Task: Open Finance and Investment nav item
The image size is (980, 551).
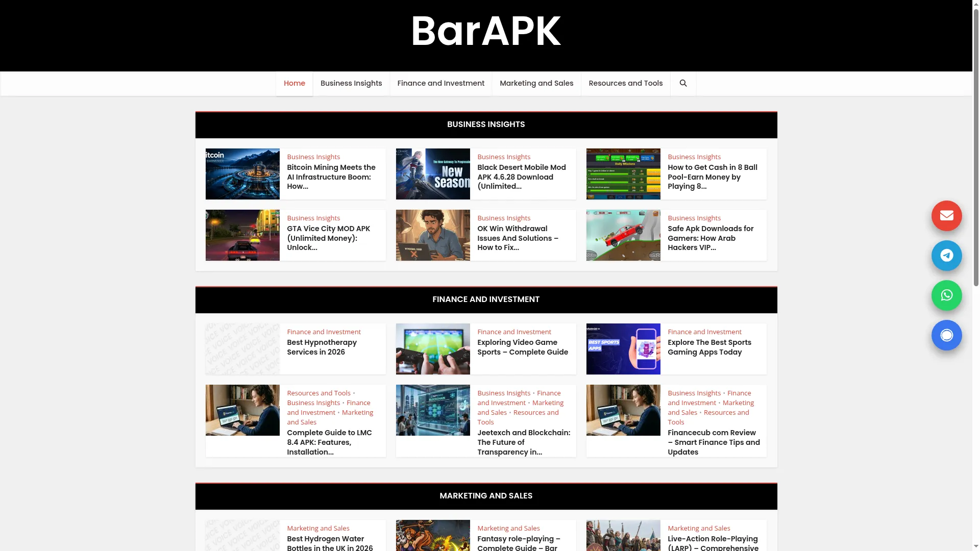Action: coord(441,83)
